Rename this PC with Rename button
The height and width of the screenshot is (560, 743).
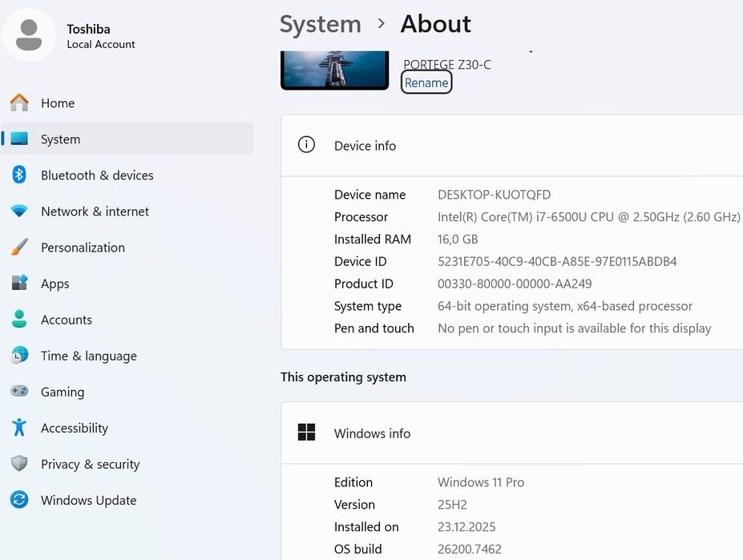tap(426, 83)
